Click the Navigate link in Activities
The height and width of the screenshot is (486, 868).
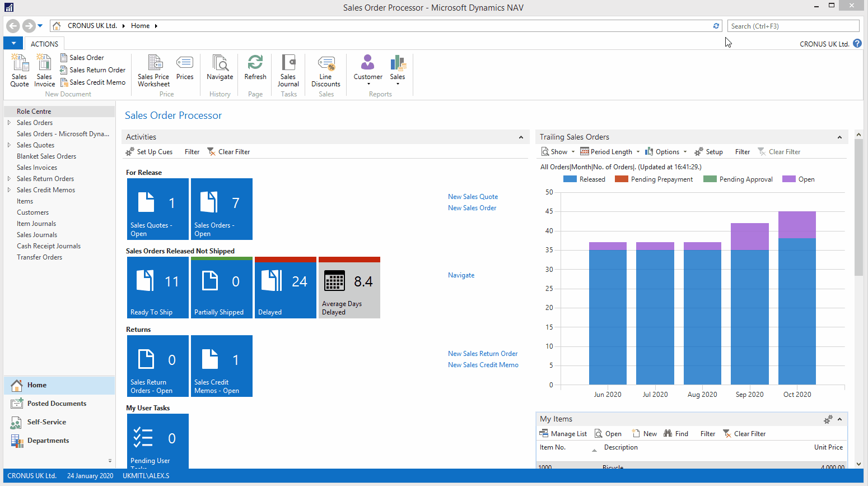(461, 275)
